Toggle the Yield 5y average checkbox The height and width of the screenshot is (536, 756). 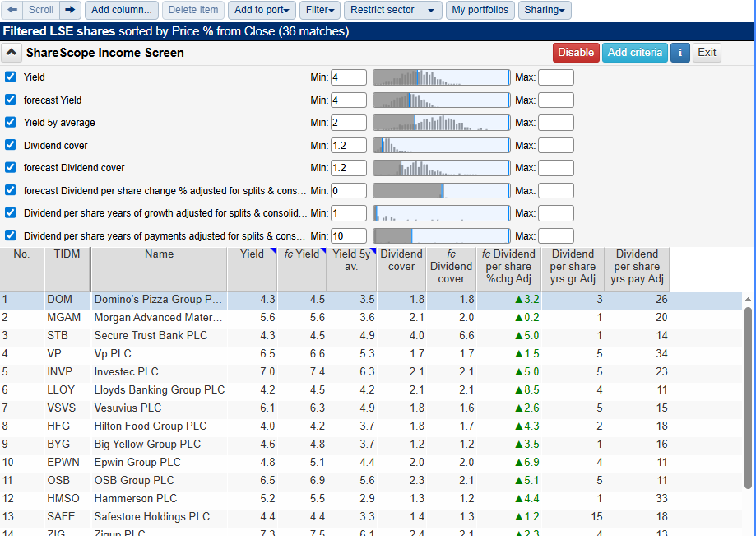(10, 123)
